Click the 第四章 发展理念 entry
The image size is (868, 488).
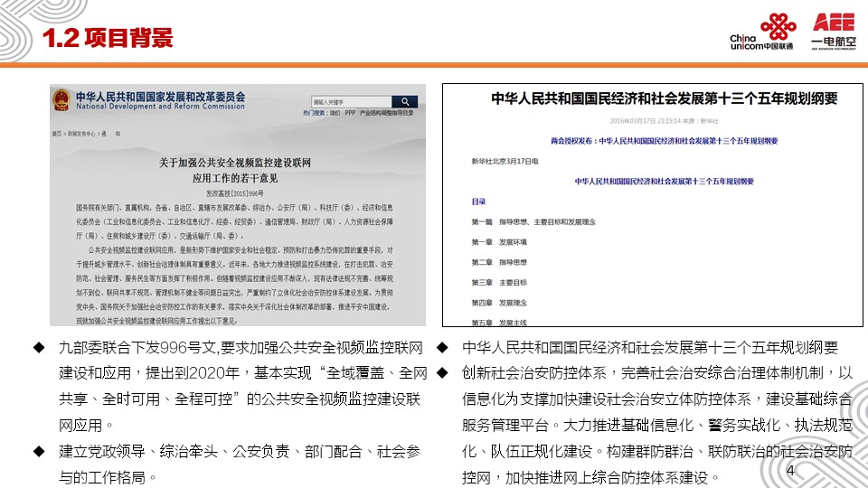pyautogui.click(x=499, y=303)
